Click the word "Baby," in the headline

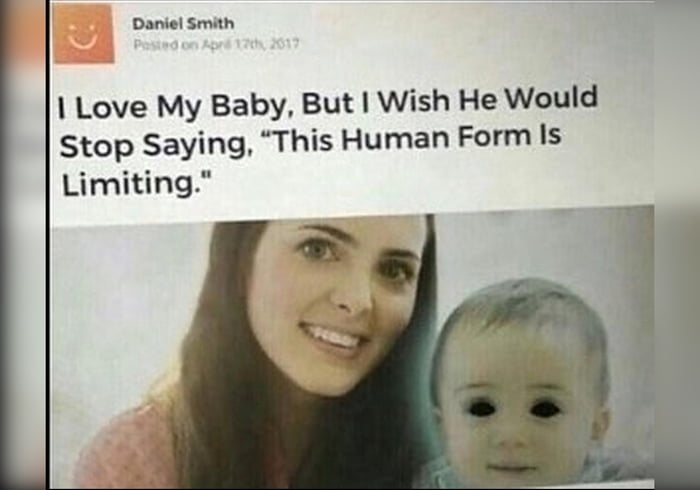click(248, 107)
